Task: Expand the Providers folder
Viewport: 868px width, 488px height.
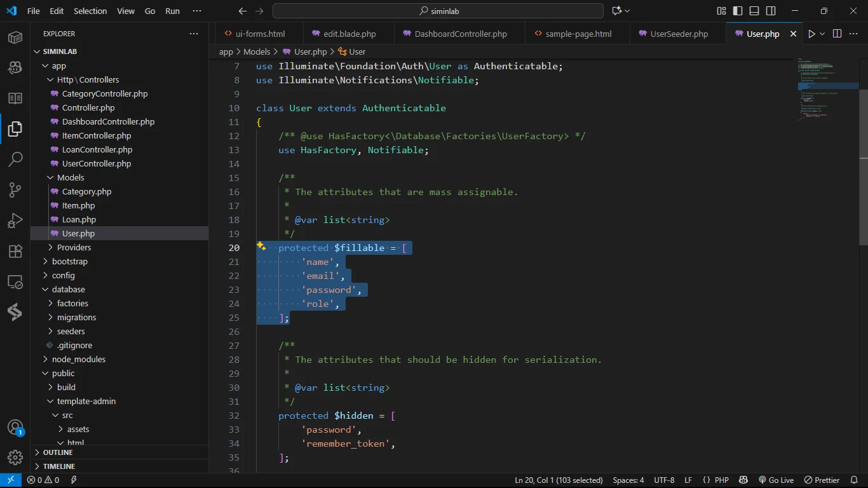Action: coord(74,247)
